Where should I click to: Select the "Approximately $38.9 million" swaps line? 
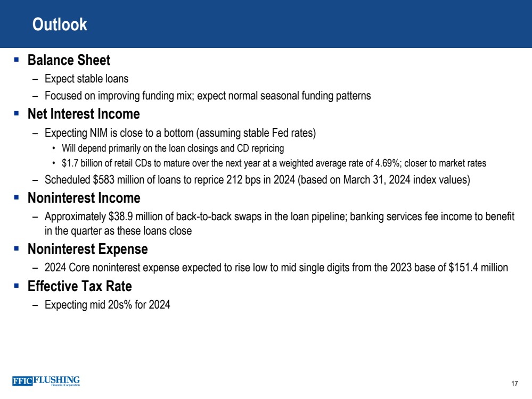[x=280, y=217]
